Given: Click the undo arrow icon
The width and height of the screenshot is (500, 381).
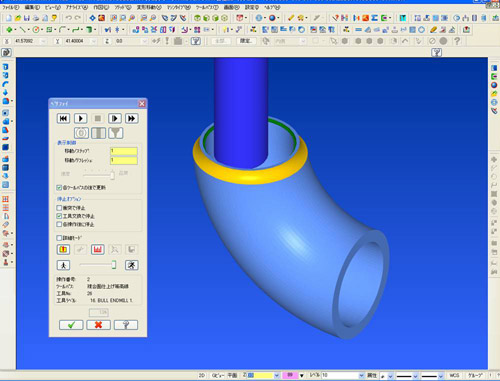Looking at the screenshot, I should (68, 18).
